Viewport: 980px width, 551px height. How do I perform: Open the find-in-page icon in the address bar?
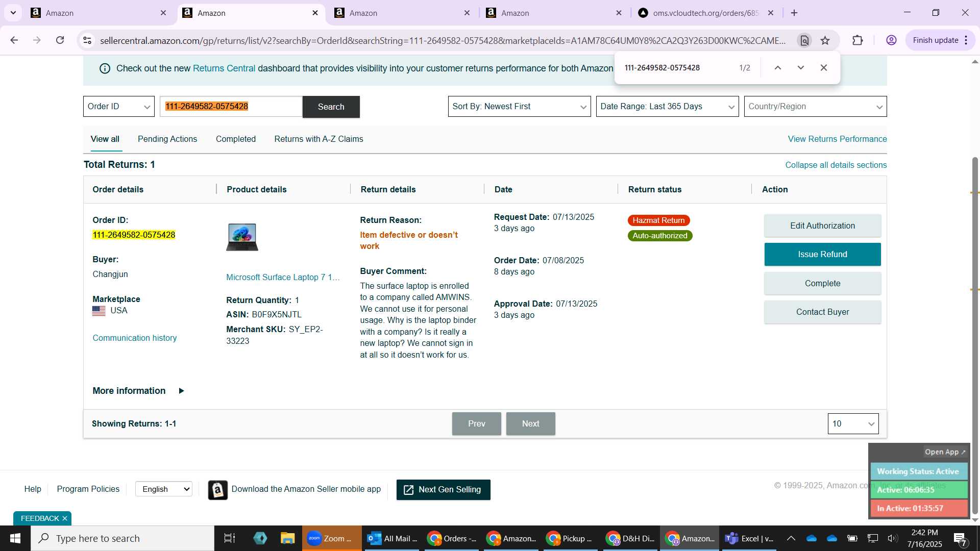point(804,40)
